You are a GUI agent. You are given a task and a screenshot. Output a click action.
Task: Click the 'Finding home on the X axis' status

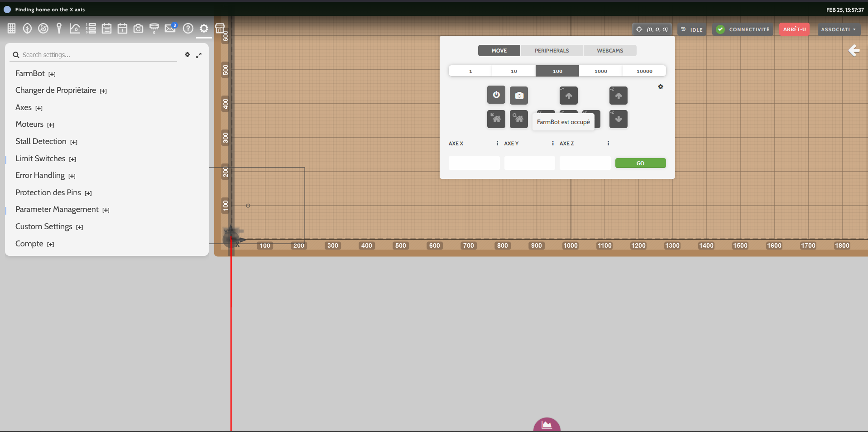(x=50, y=10)
